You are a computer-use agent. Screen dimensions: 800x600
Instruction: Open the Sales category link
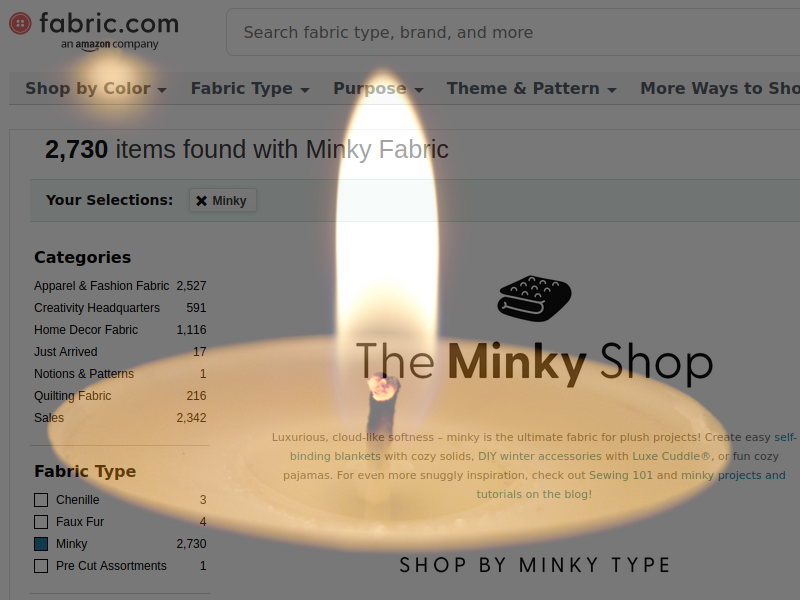(49, 417)
